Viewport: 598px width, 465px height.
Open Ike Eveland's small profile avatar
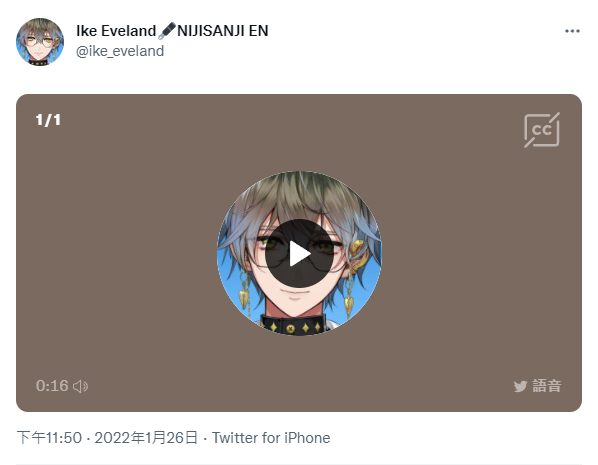[40, 42]
